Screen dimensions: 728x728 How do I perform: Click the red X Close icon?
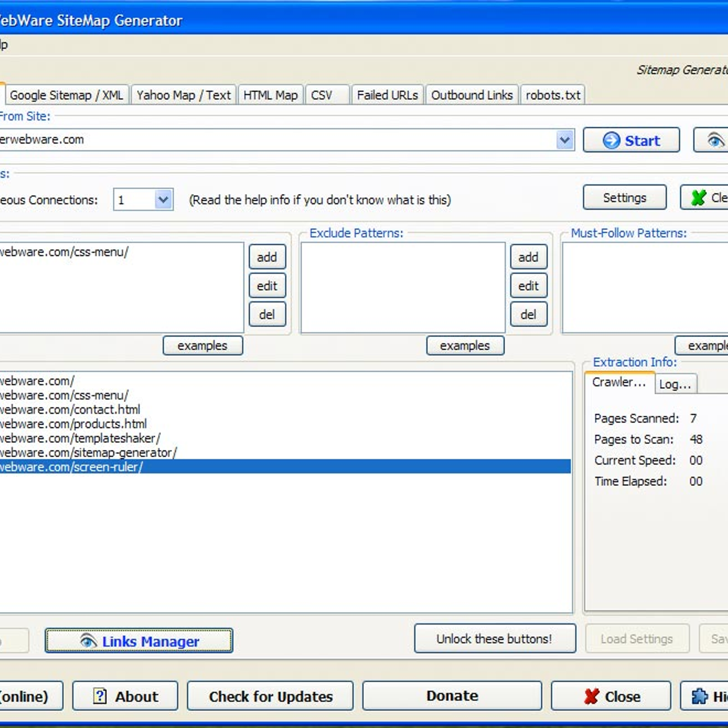tap(591, 696)
